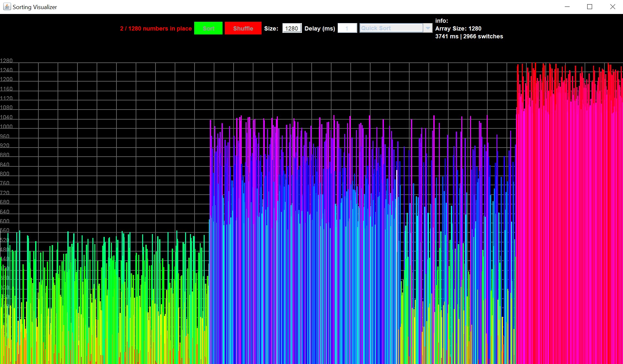Viewport: 623px width, 364px height.
Task: Click the red Shuffle button
Action: pos(243,28)
